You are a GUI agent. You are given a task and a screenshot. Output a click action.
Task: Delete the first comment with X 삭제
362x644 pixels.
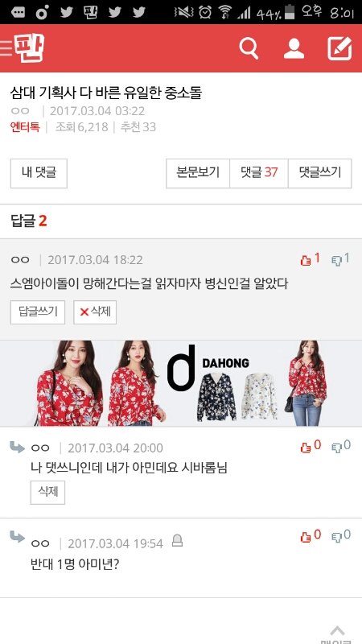pyautogui.click(x=95, y=312)
